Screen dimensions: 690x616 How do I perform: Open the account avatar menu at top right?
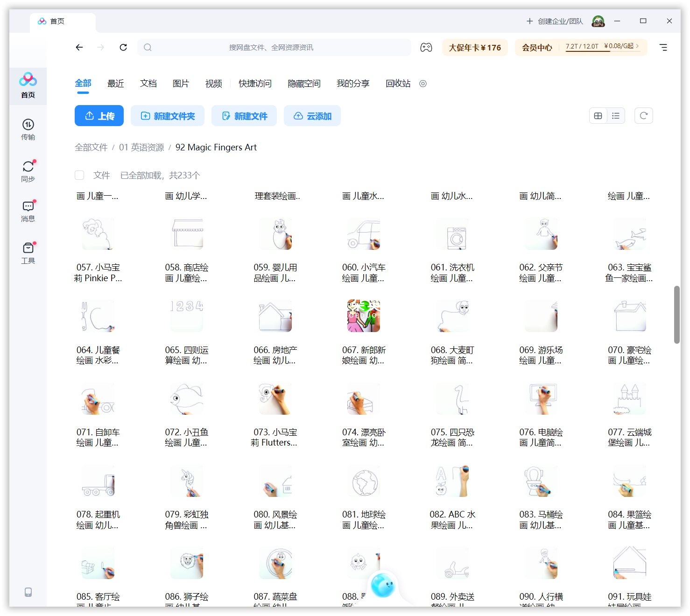tap(598, 21)
